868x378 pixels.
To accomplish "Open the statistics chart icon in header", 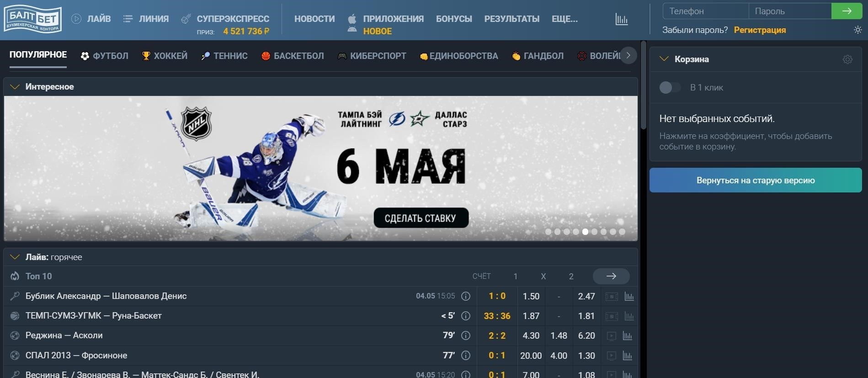I will point(621,19).
